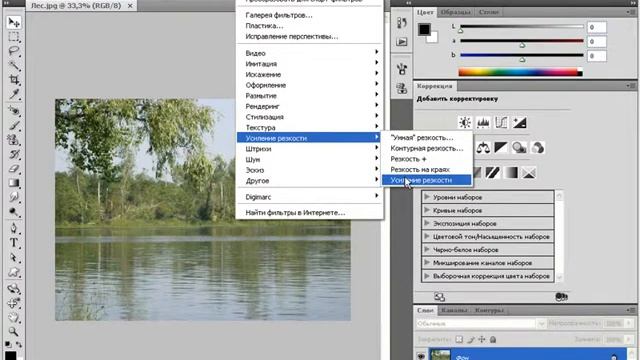Viewport: 640px width, 360px height.
Task: Toggle lock position
Action: coord(482,339)
